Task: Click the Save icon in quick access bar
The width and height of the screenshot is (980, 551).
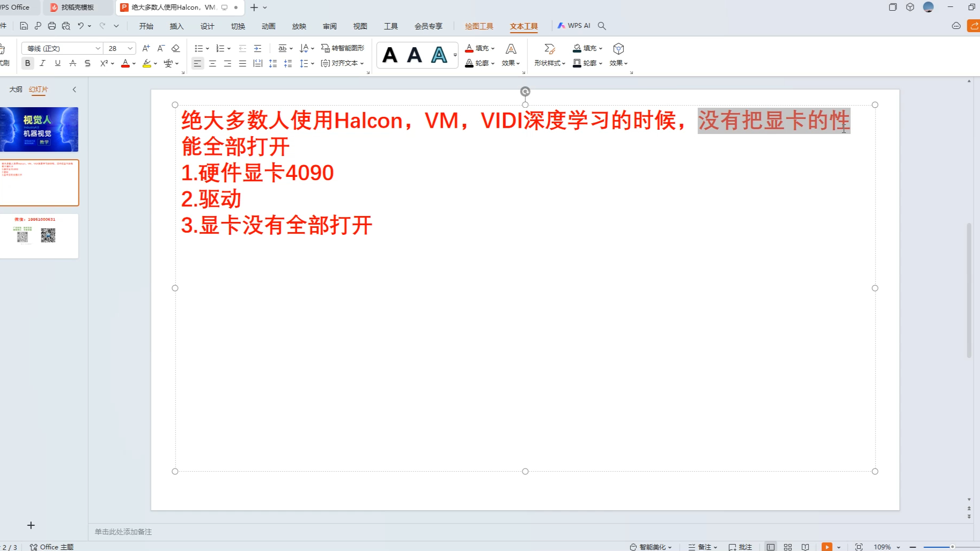Action: [24, 26]
